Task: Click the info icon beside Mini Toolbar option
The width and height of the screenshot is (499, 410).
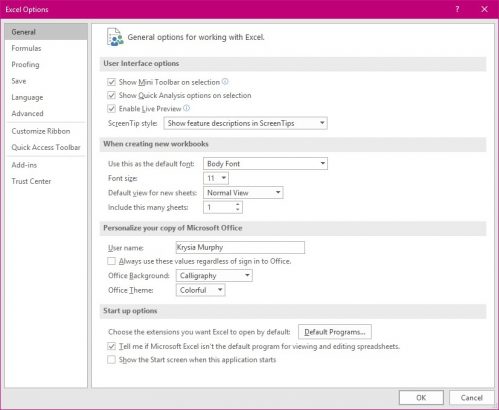Action: (225, 81)
